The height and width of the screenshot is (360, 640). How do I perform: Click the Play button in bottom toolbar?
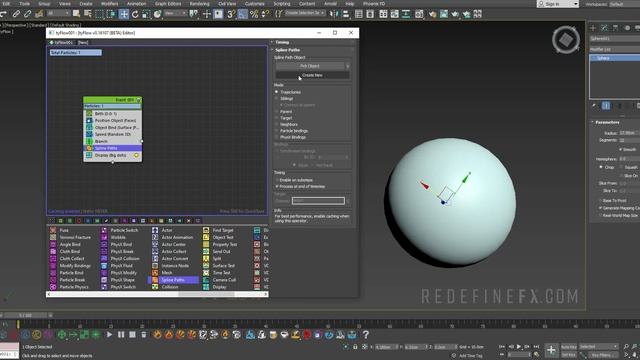(x=109, y=335)
